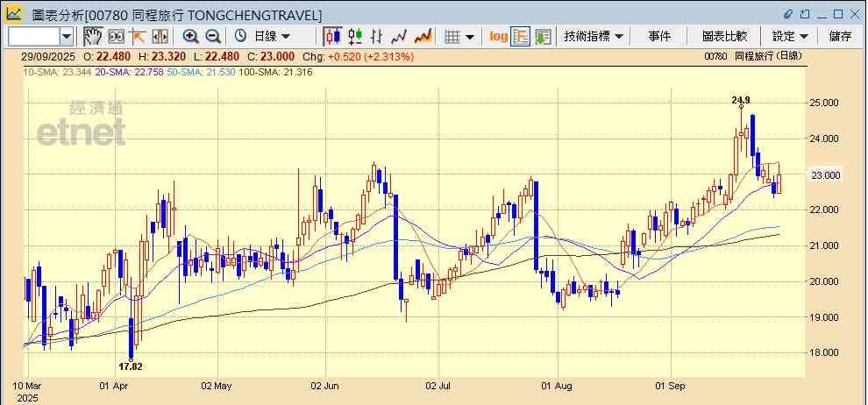Image resolution: width=868 pixels, height=405 pixels.
Task: Click the 事件 button
Action: (659, 37)
